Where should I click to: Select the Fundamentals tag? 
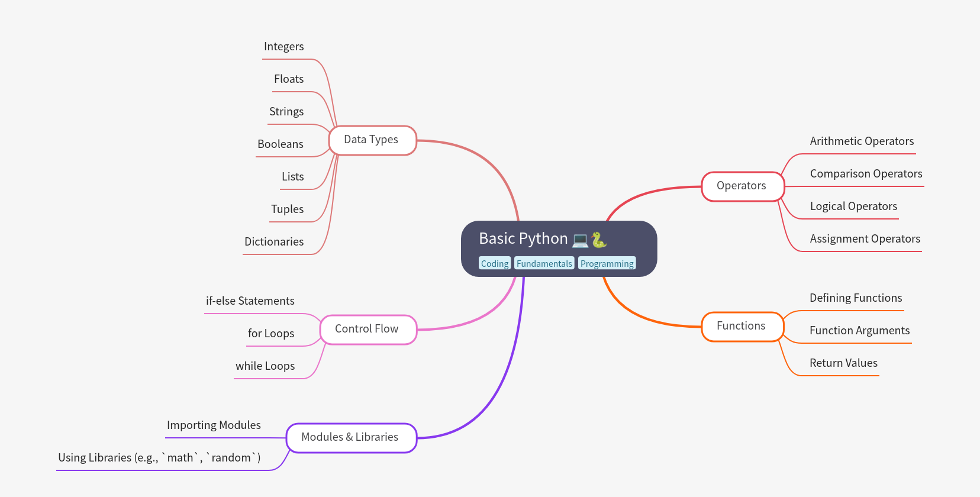(x=544, y=263)
